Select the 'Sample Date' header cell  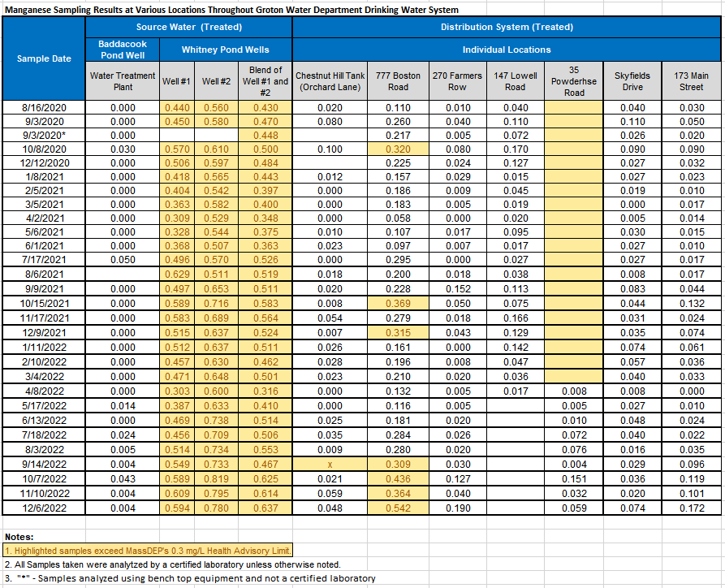(x=44, y=58)
